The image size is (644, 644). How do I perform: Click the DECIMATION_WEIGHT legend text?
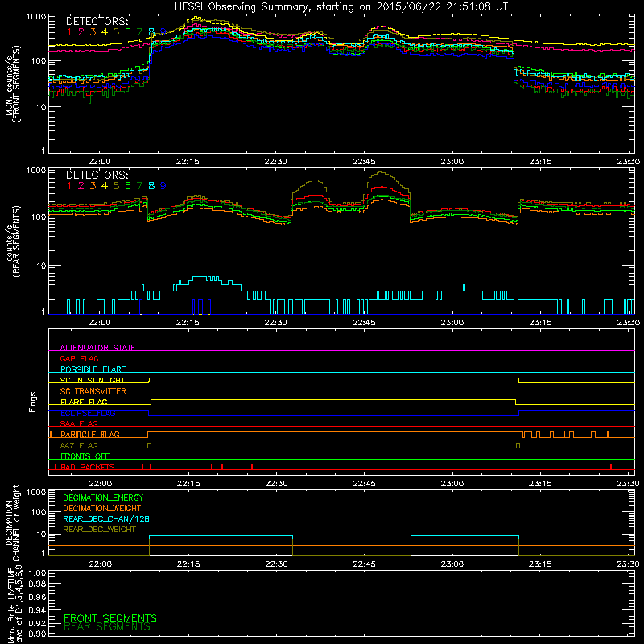(102, 508)
